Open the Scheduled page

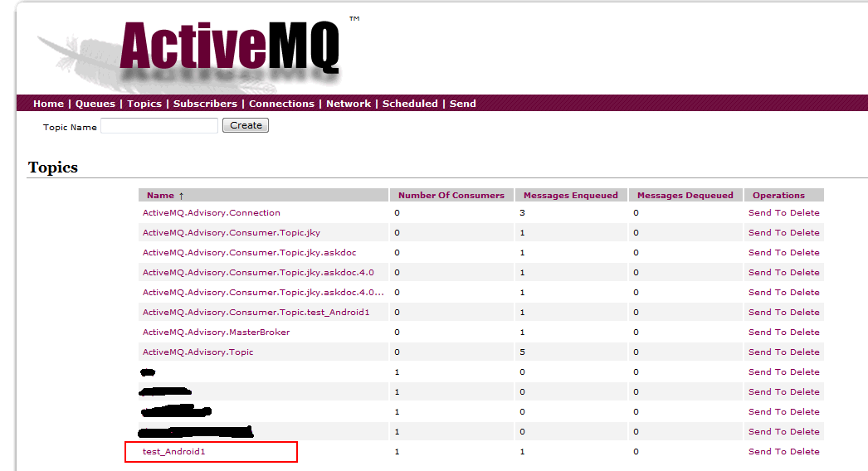410,104
